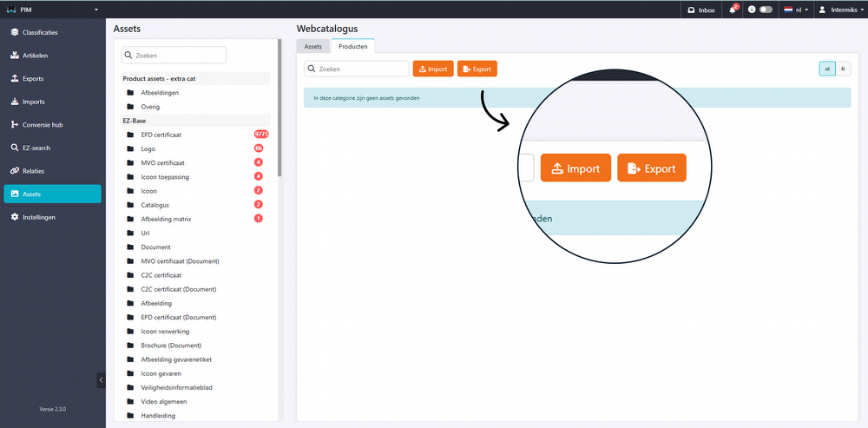
Task: Open Instellingen gear settings
Action: click(x=15, y=217)
